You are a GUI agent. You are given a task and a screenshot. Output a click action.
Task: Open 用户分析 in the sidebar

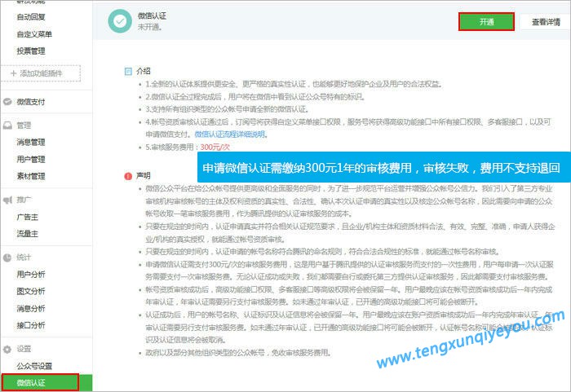coord(31,274)
